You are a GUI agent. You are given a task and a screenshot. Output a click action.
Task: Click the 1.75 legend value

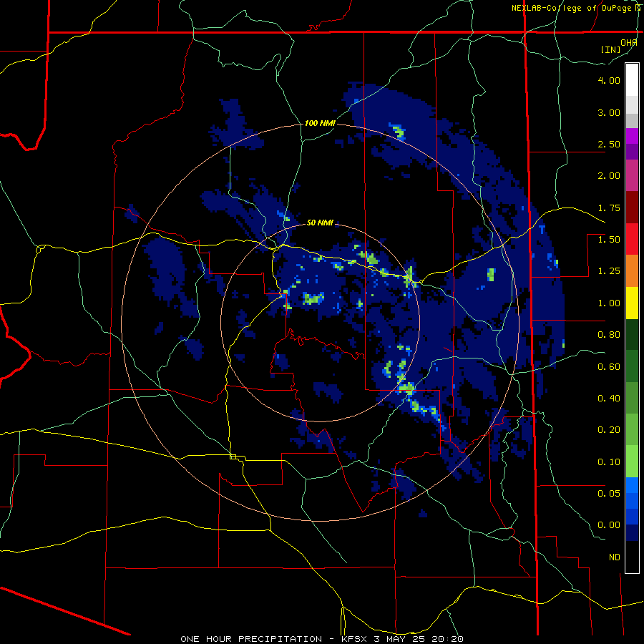609,208
